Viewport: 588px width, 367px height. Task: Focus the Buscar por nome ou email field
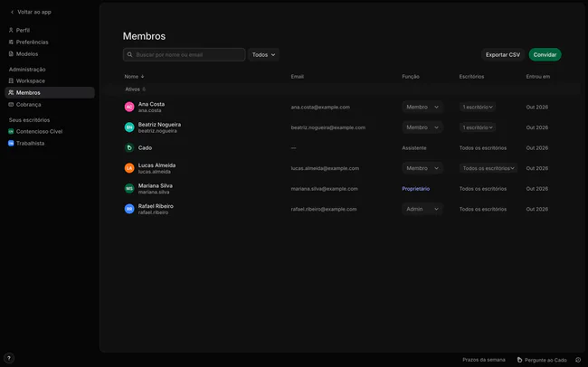click(185, 55)
